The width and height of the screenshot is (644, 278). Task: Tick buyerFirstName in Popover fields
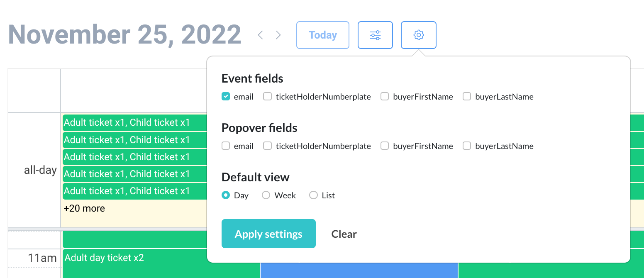385,146
